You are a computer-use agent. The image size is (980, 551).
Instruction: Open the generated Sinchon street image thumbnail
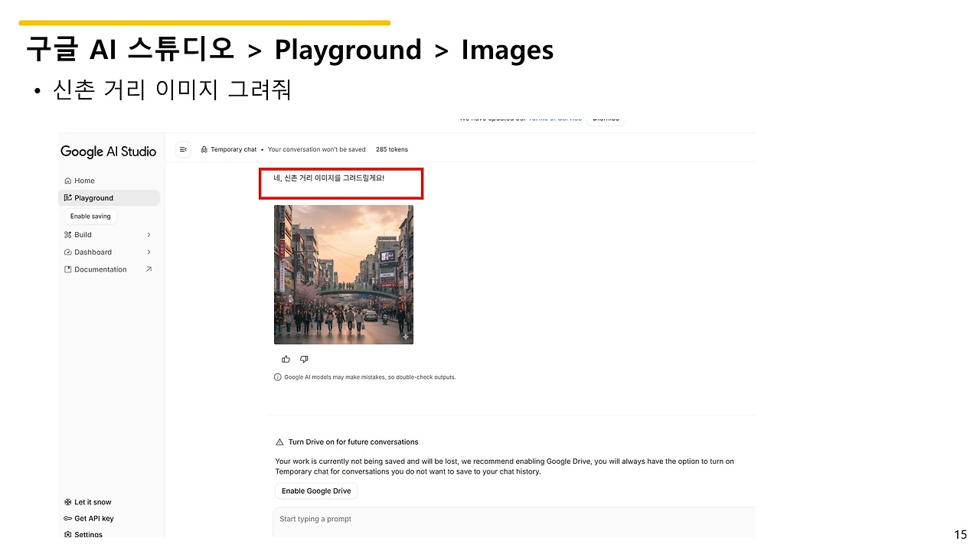[x=343, y=274]
